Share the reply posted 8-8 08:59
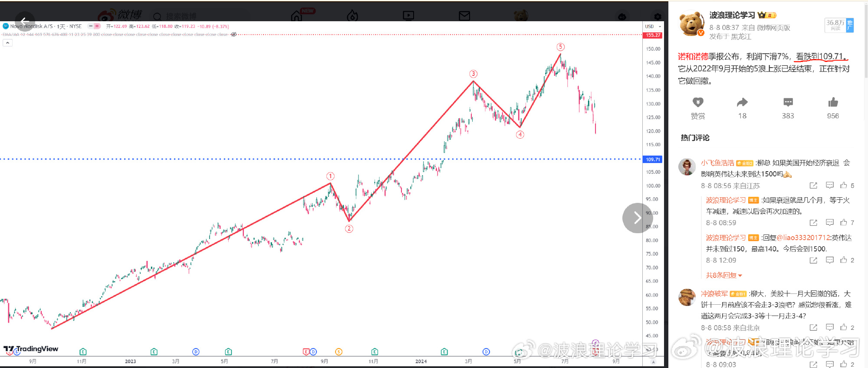 813,223
